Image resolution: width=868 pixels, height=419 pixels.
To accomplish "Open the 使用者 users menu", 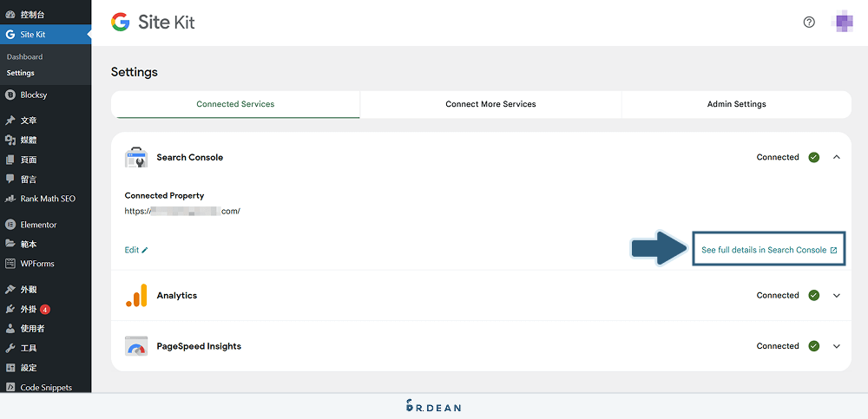I will (45, 329).
